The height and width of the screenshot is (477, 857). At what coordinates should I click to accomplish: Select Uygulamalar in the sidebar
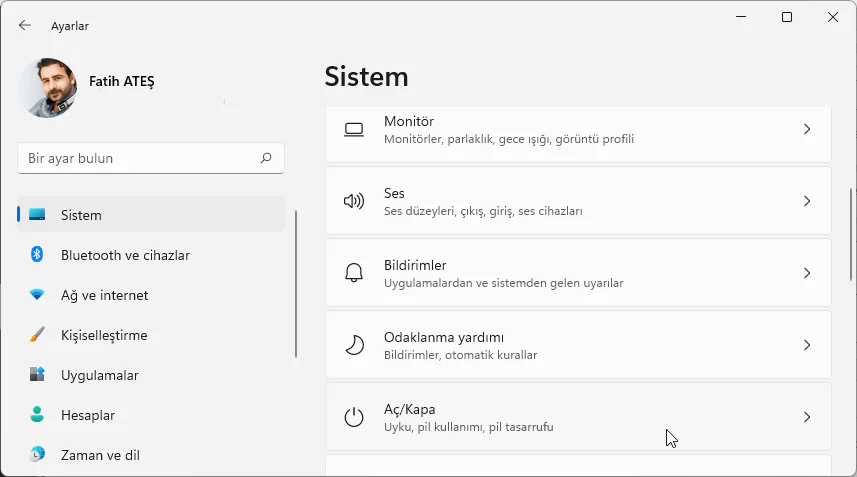(x=99, y=375)
